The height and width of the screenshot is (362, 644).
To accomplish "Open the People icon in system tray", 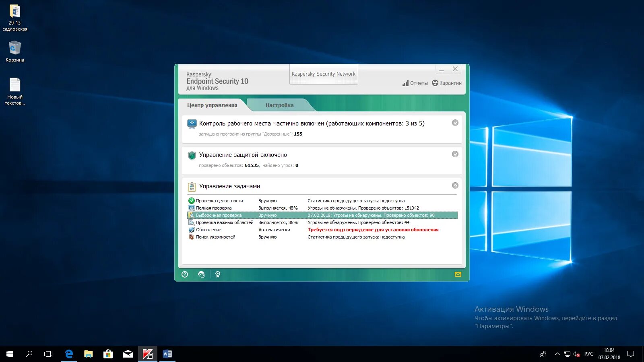I will (543, 354).
